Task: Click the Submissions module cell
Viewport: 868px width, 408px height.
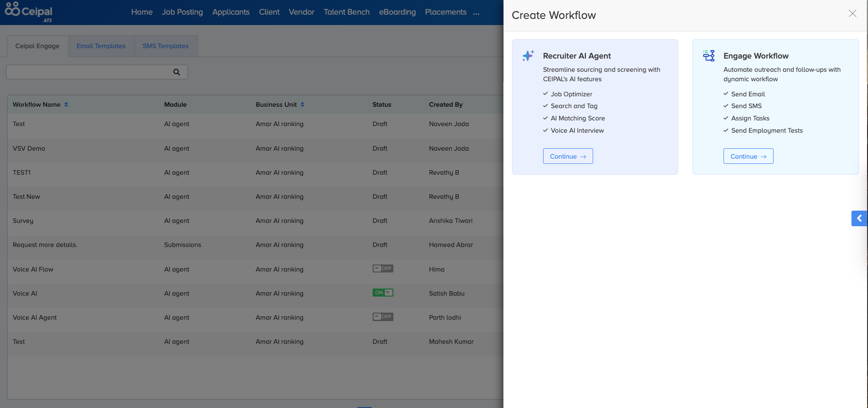Action: (183, 245)
